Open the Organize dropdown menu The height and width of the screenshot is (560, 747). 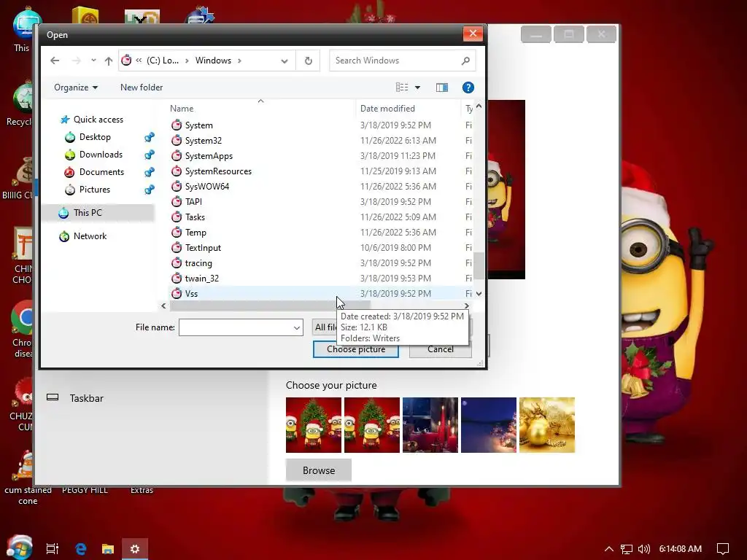pyautogui.click(x=76, y=87)
